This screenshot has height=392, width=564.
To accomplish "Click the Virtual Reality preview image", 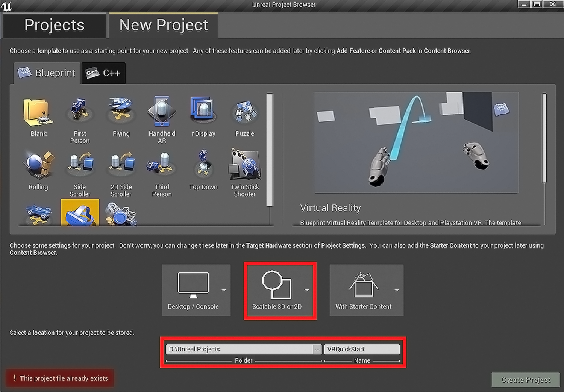I will (416, 142).
